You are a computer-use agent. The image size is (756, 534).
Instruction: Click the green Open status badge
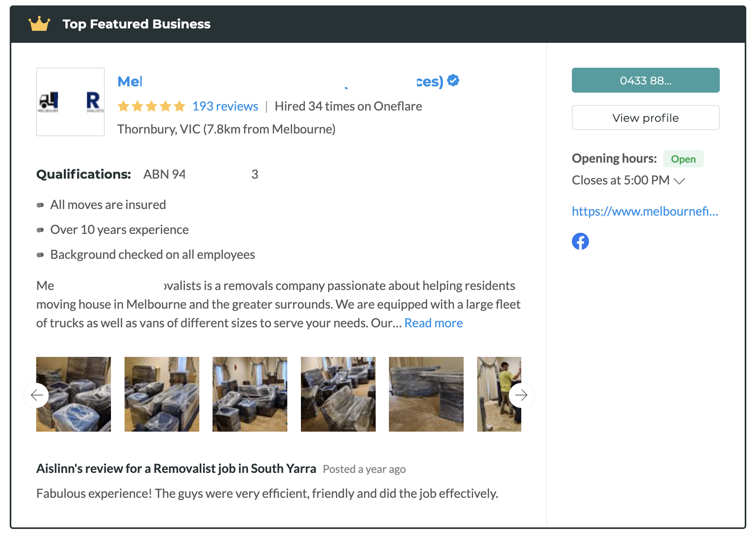pyautogui.click(x=683, y=159)
